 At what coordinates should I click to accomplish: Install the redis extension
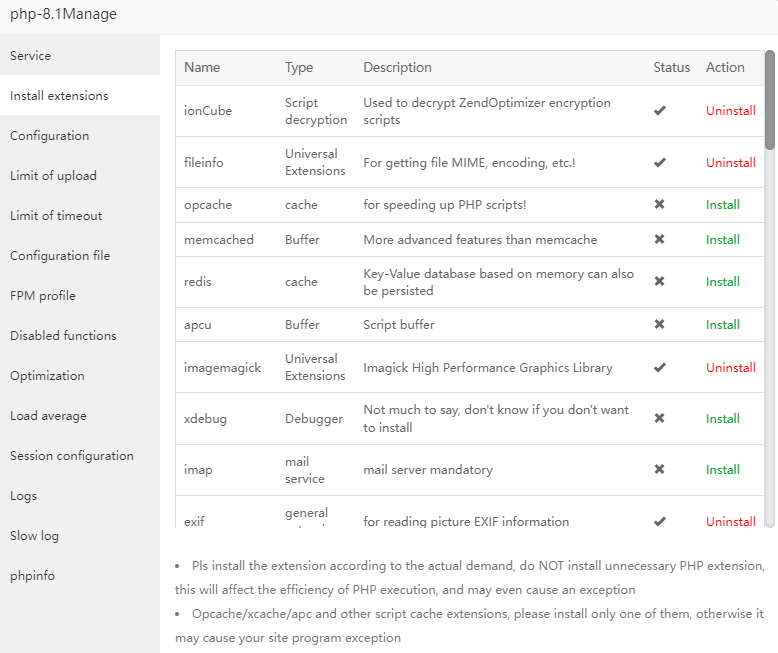pyautogui.click(x=722, y=282)
